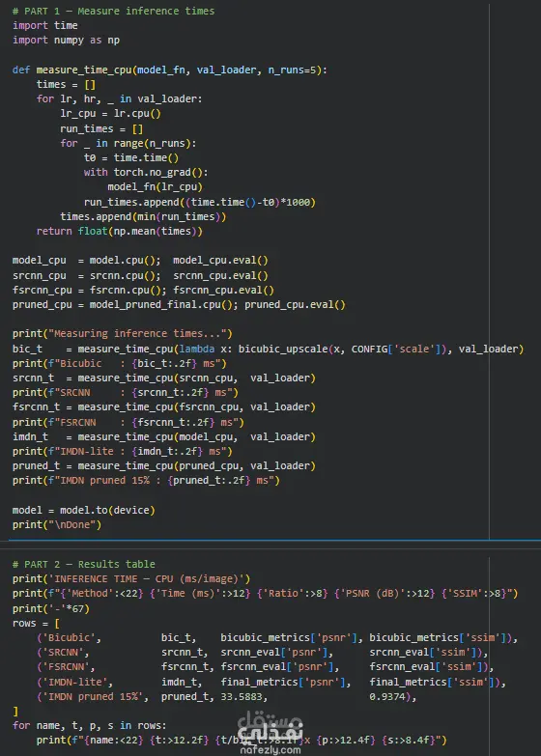The image size is (541, 756).
Task: Click the print line showing '{imdn_t:.2f} ms'
Action: point(122,451)
